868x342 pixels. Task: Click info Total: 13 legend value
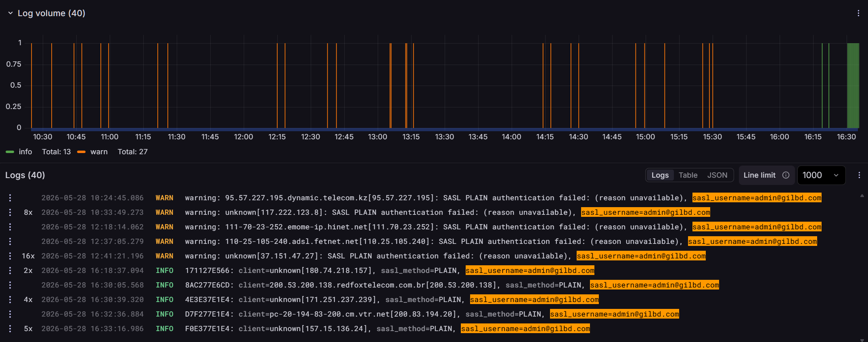point(56,152)
